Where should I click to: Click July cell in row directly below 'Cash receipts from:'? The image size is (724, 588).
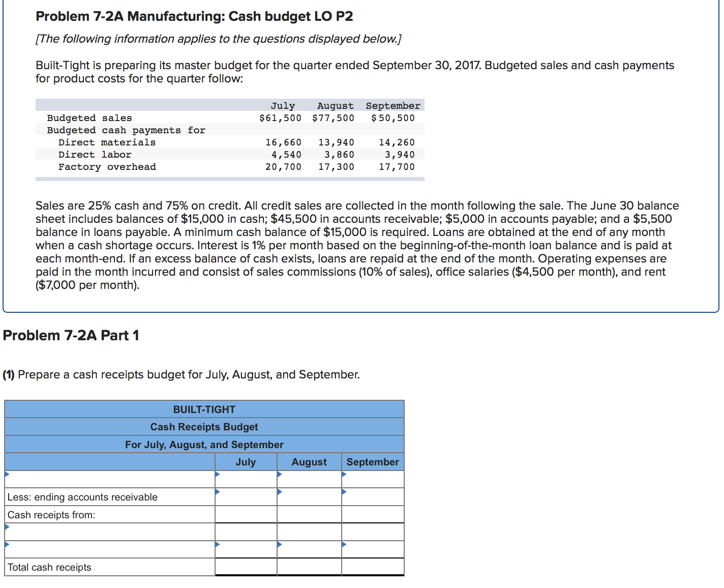coord(246,532)
